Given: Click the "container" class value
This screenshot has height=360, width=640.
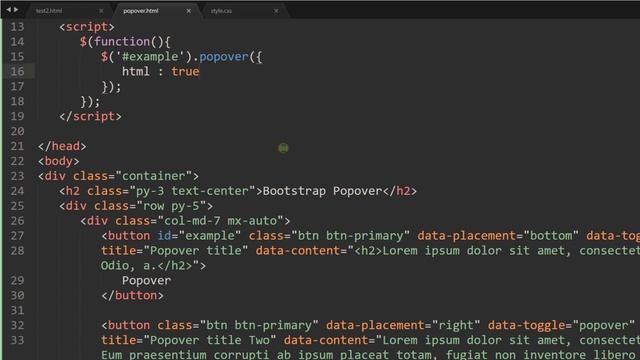Looking at the screenshot, I should [x=153, y=176].
